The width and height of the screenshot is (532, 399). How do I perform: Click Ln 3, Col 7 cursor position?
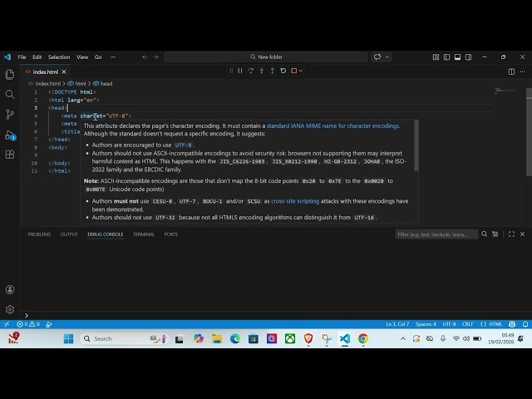[397, 324]
